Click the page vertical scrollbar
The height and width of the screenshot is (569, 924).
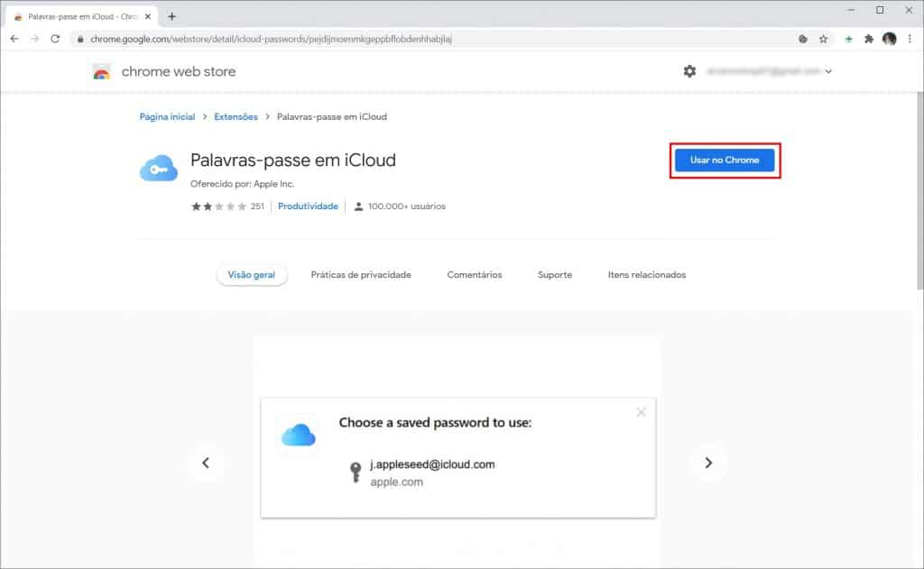(x=919, y=190)
